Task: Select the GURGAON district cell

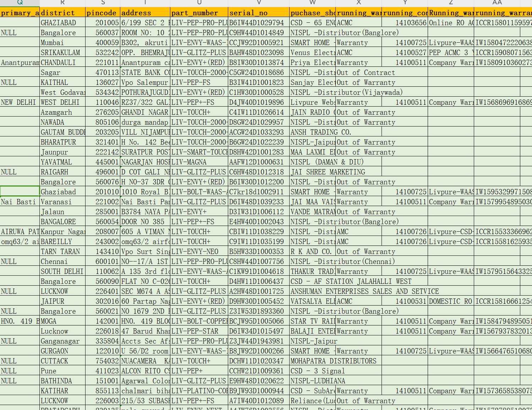Action: 62,351
